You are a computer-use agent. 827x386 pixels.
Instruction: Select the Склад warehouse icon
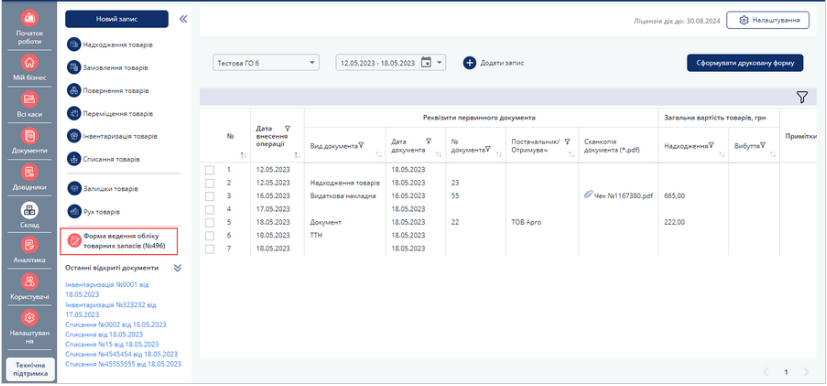tap(30, 210)
